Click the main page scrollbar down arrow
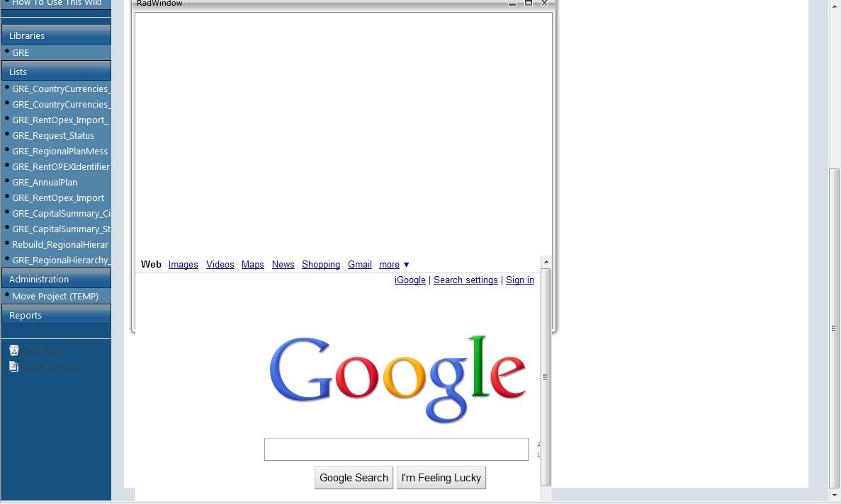The height and width of the screenshot is (504, 841). [x=834, y=496]
